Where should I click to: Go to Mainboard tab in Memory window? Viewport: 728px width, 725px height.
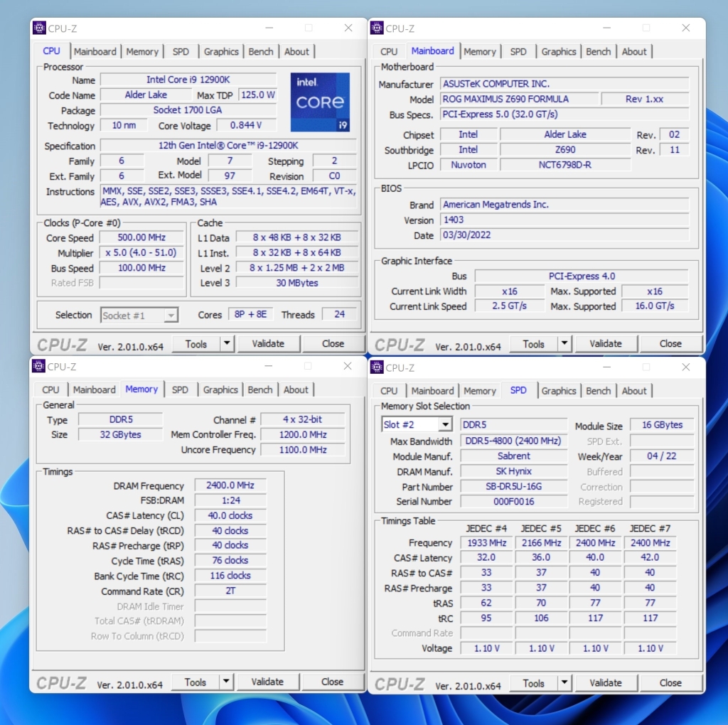95,390
